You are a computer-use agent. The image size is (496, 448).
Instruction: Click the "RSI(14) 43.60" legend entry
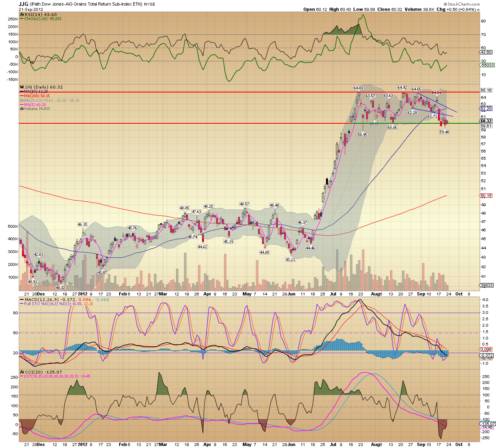[x=40, y=14]
